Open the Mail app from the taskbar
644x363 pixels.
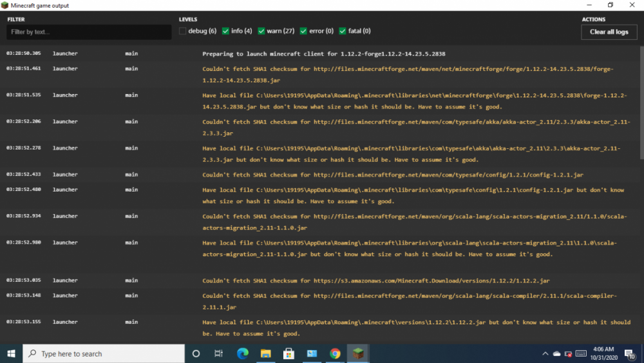312,353
